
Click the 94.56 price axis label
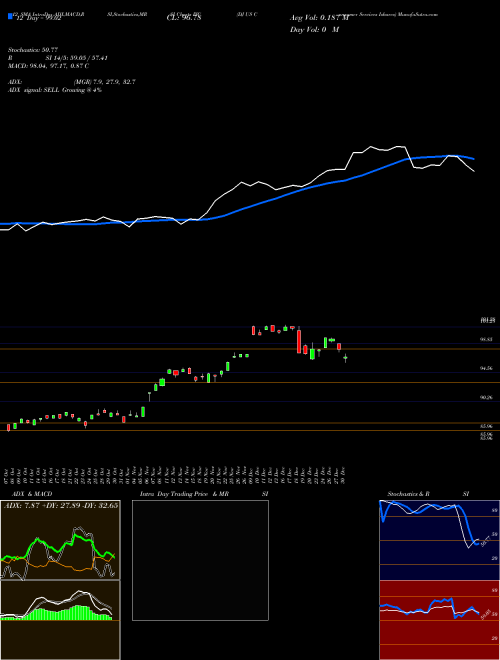(x=487, y=368)
